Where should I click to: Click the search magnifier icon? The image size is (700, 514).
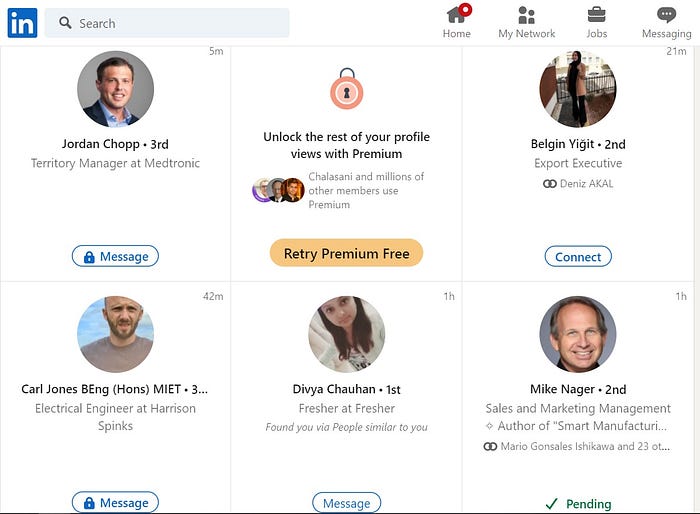[x=65, y=23]
